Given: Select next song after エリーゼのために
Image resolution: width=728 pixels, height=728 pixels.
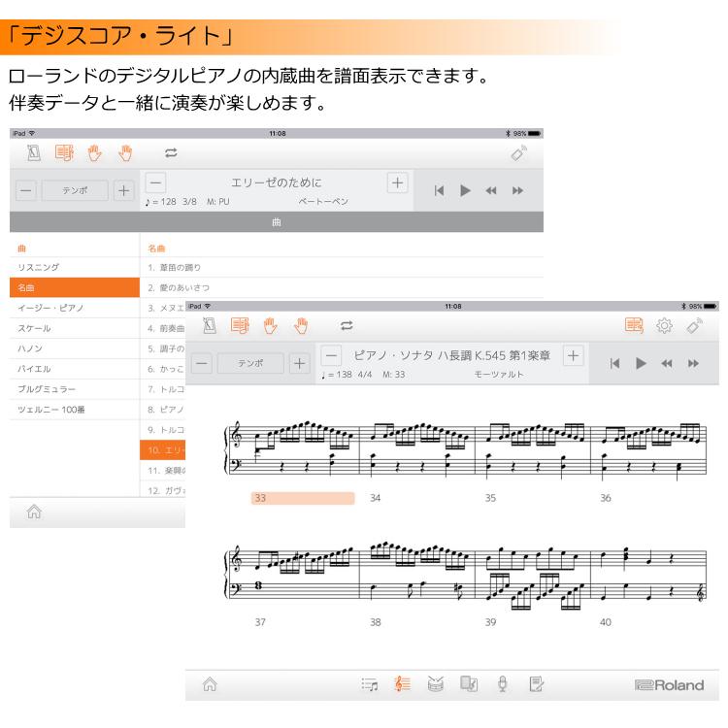Looking at the screenshot, I should coord(397,182).
